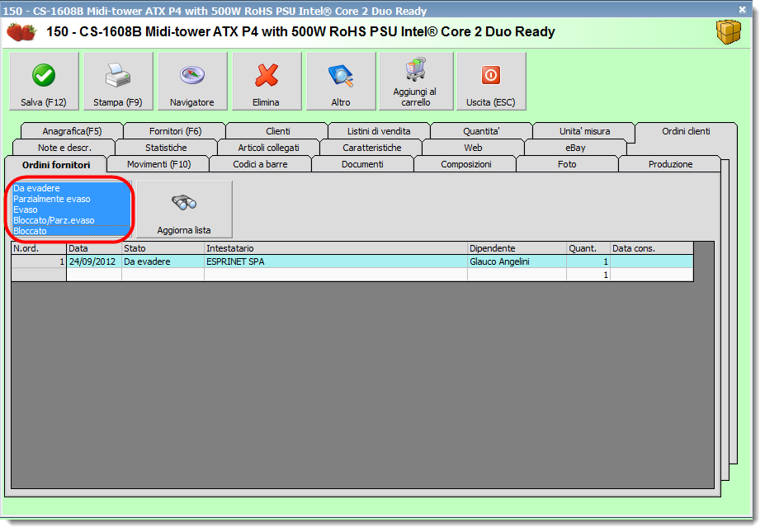The width and height of the screenshot is (765, 532).
Task: Open the Unita' misura tab
Action: coord(584,131)
